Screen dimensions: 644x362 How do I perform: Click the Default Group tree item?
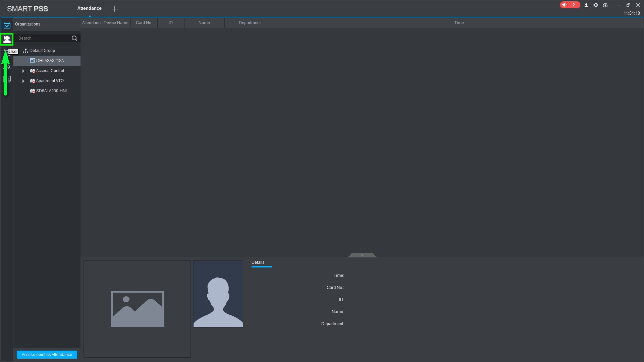coord(42,51)
